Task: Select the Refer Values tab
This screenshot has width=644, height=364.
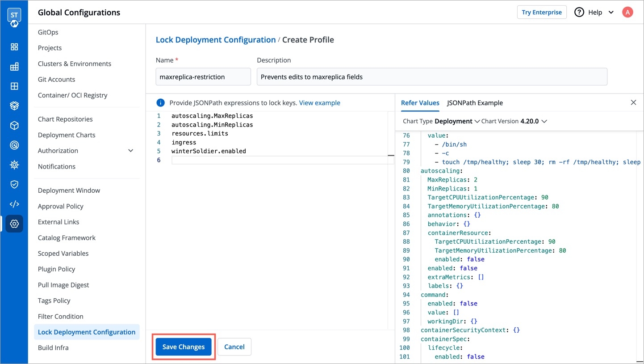Action: 420,103
